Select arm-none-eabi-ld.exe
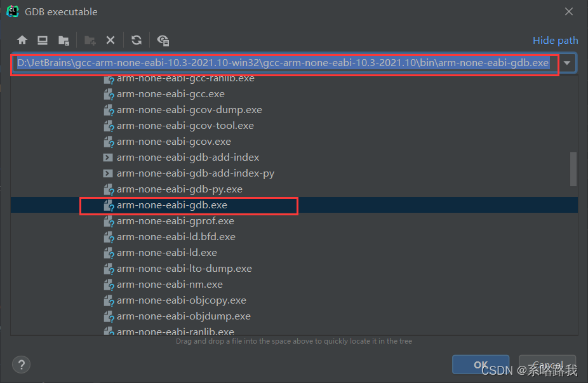This screenshot has width=588, height=383. [167, 253]
